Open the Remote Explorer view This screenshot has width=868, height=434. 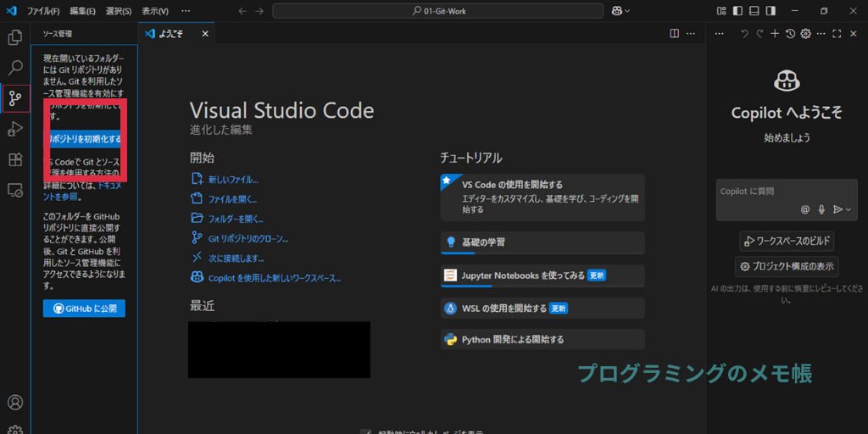pos(15,191)
